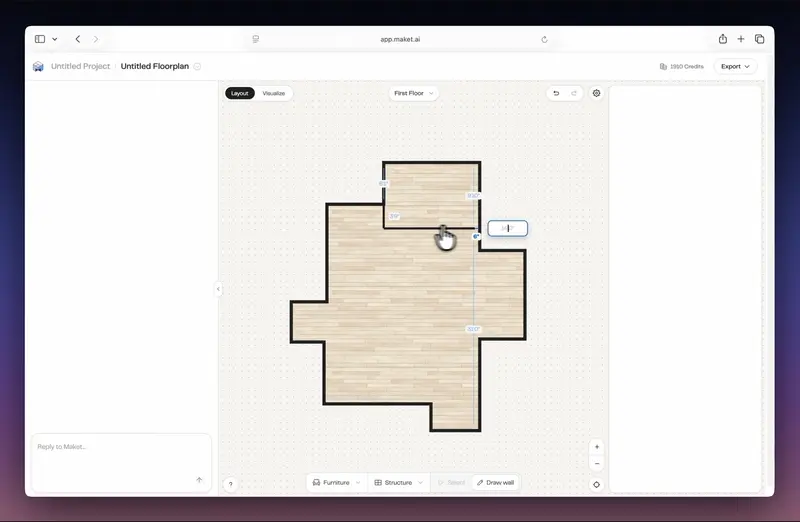Redo the last action
Image resolution: width=800 pixels, height=522 pixels.
point(573,93)
